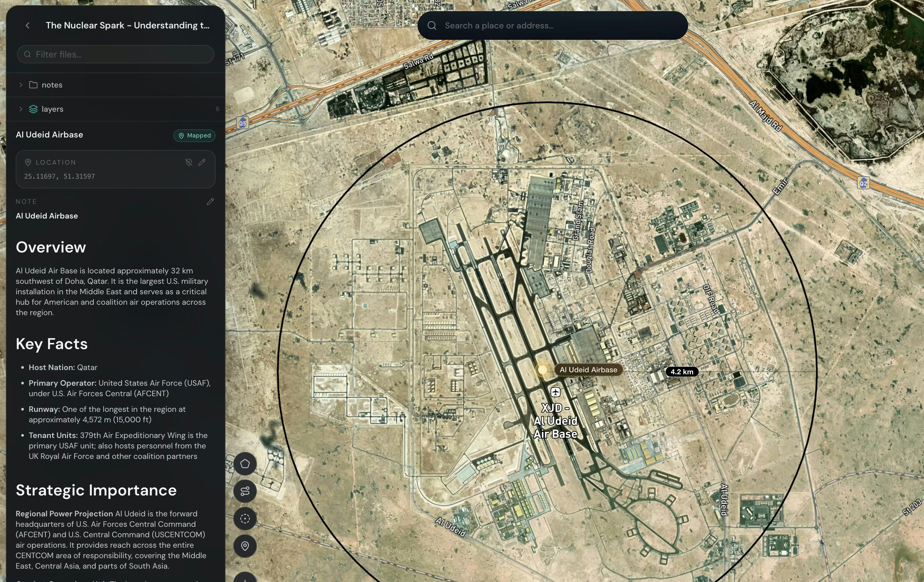The image size is (924, 582).
Task: Open the notes folder row
Action: [116, 85]
